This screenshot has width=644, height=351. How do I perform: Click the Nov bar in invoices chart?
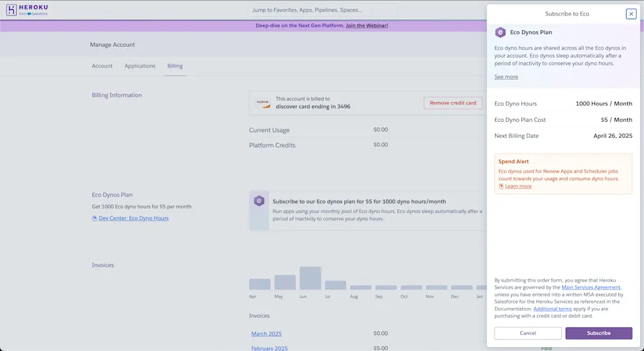pos(436,287)
